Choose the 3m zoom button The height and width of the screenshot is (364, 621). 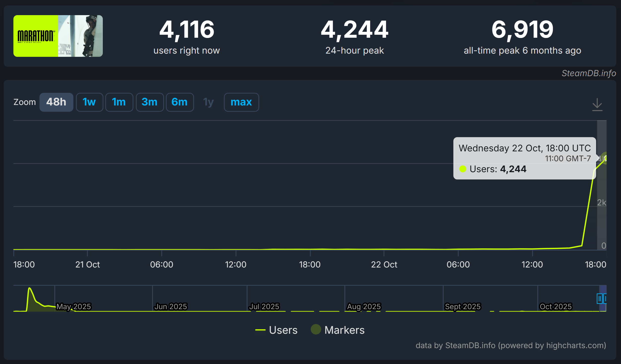pos(149,102)
